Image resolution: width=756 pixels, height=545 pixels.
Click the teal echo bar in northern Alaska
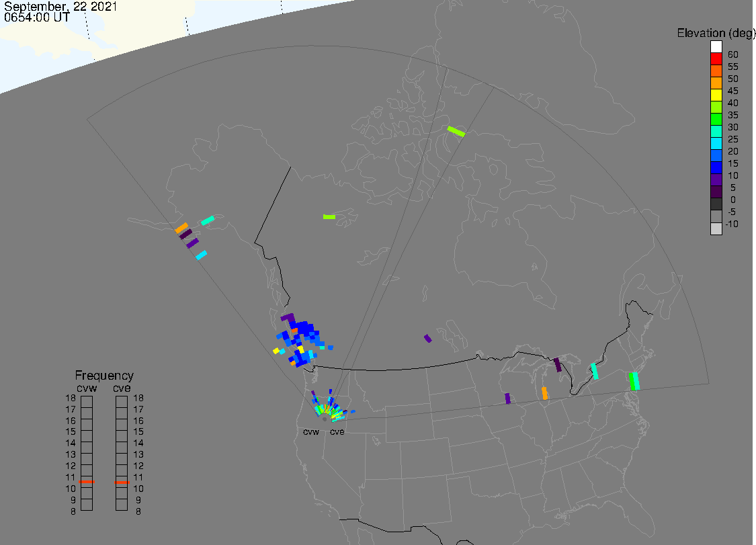coord(208,220)
